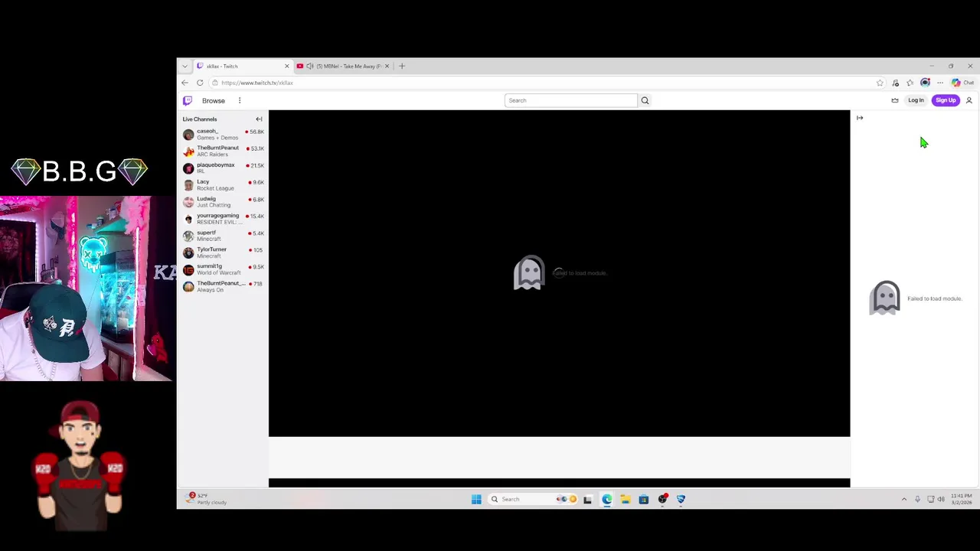Open the three-dot more menu beside Browse
Screen dimensions: 980x551
(x=240, y=100)
